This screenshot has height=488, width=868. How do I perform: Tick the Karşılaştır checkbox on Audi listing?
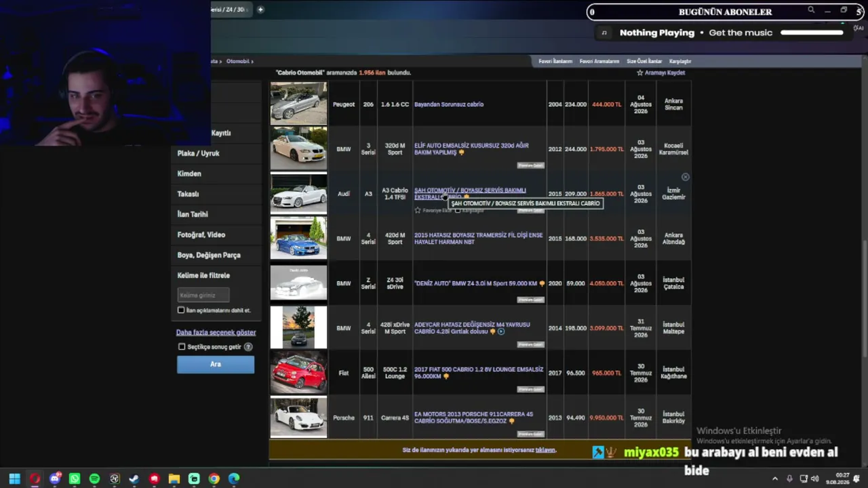[x=458, y=211]
